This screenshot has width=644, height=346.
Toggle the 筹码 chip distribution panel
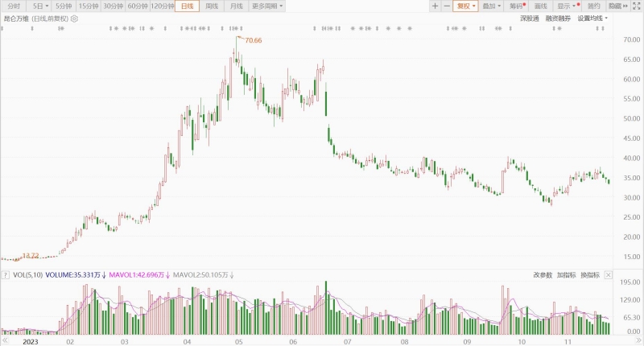[517, 6]
